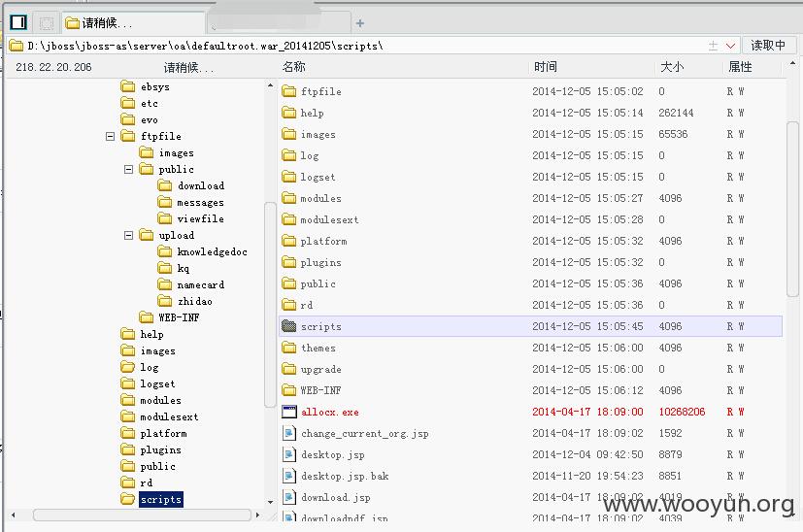Select the desktop.jsp file icon

pos(289,454)
